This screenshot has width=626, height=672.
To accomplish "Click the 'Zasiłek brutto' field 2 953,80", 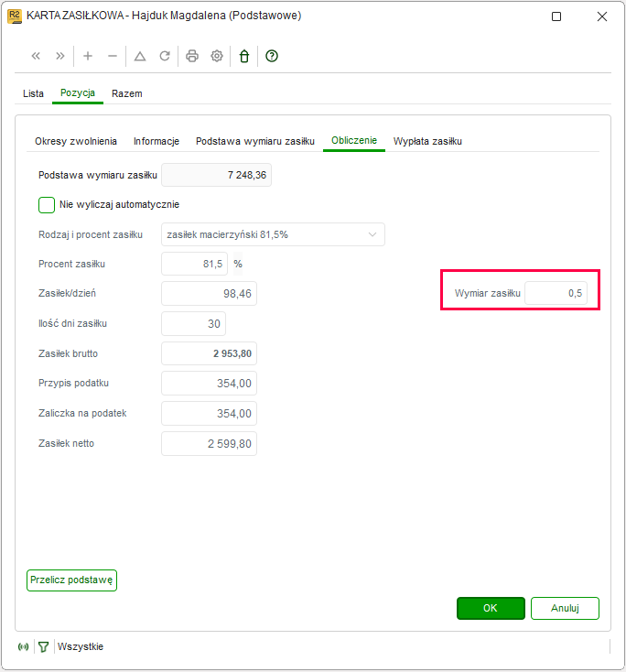I will pyautogui.click(x=209, y=353).
